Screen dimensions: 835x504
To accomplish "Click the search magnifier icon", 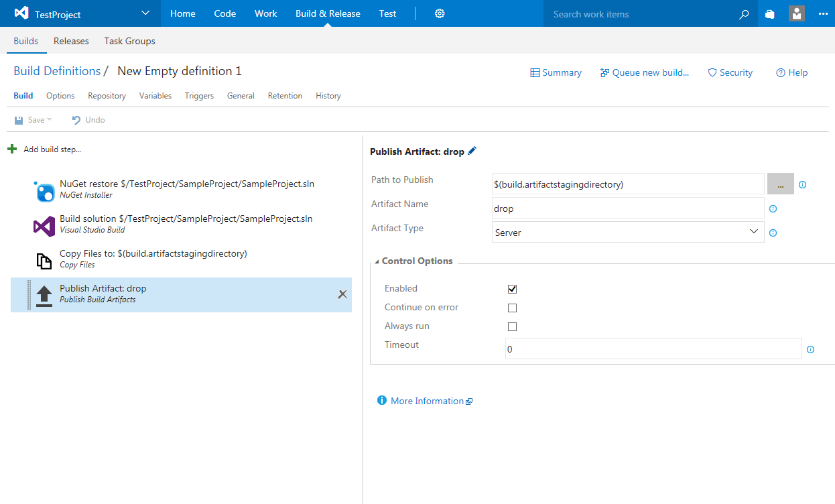I will click(x=743, y=14).
